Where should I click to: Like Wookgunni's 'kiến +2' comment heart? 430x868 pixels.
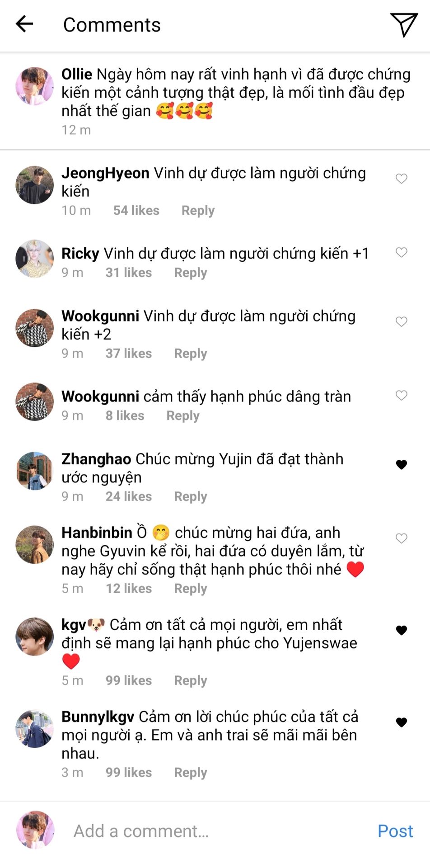pos(402,321)
